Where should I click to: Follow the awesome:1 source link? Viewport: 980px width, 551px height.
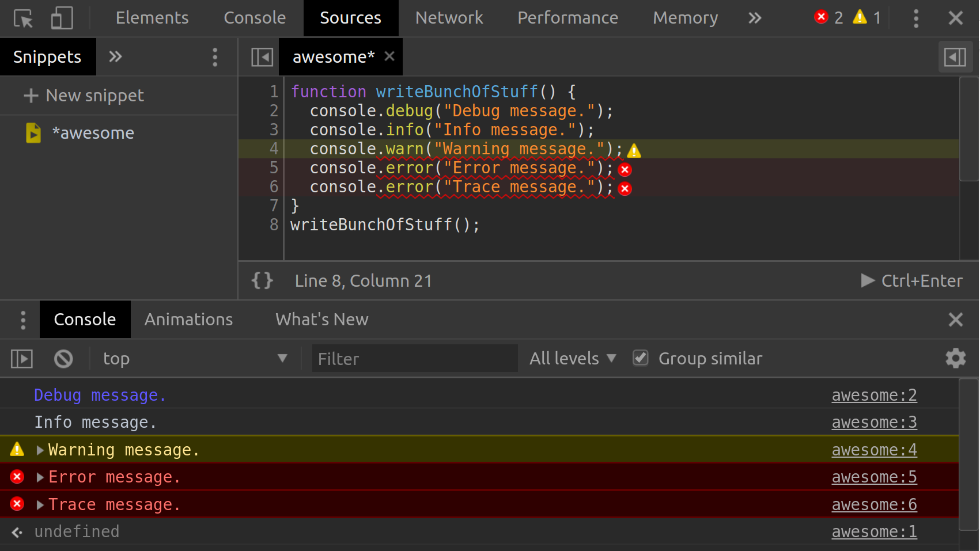click(874, 532)
